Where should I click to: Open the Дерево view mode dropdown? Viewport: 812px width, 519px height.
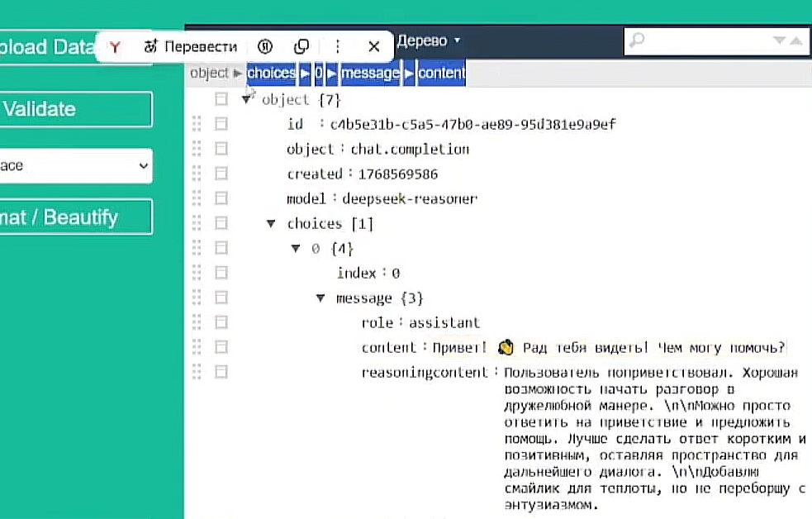(429, 40)
